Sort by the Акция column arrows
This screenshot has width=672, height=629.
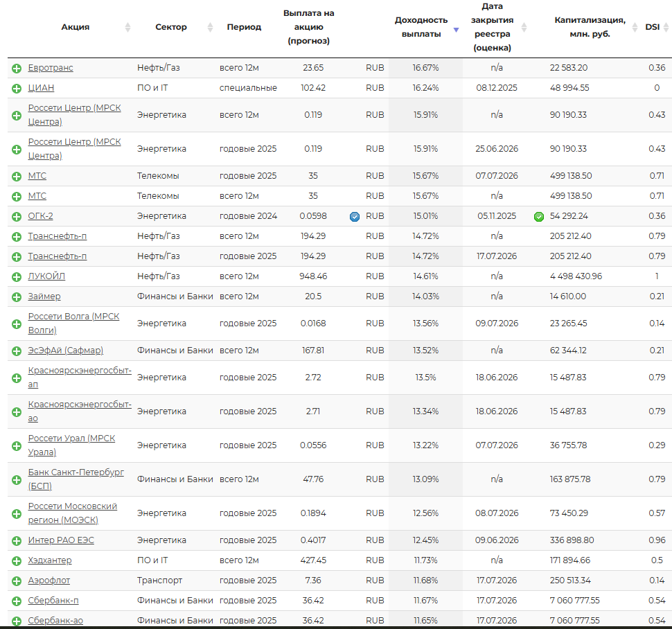127,28
